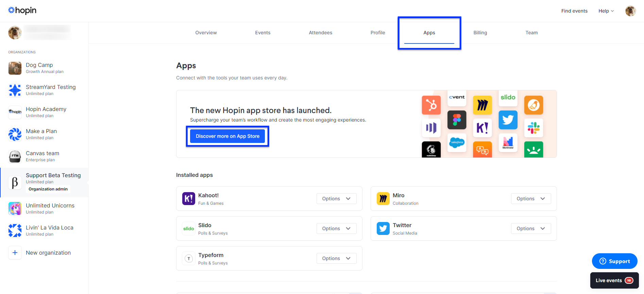Select the Dog Camp organization icon
The width and height of the screenshot is (644, 294).
[15, 68]
